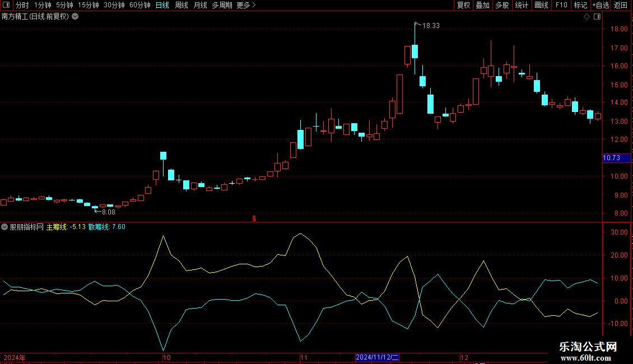Click the 10.73 price tag on axis
The height and width of the screenshot is (364, 633).
[x=616, y=158]
